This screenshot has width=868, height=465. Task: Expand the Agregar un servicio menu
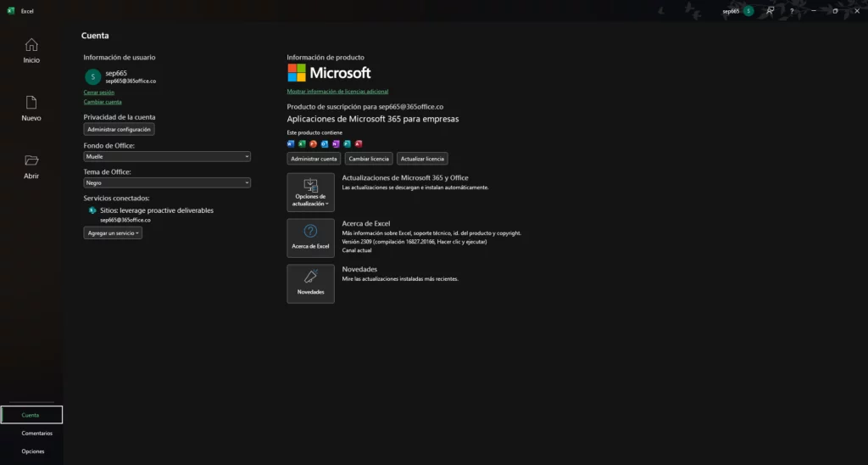click(x=113, y=232)
